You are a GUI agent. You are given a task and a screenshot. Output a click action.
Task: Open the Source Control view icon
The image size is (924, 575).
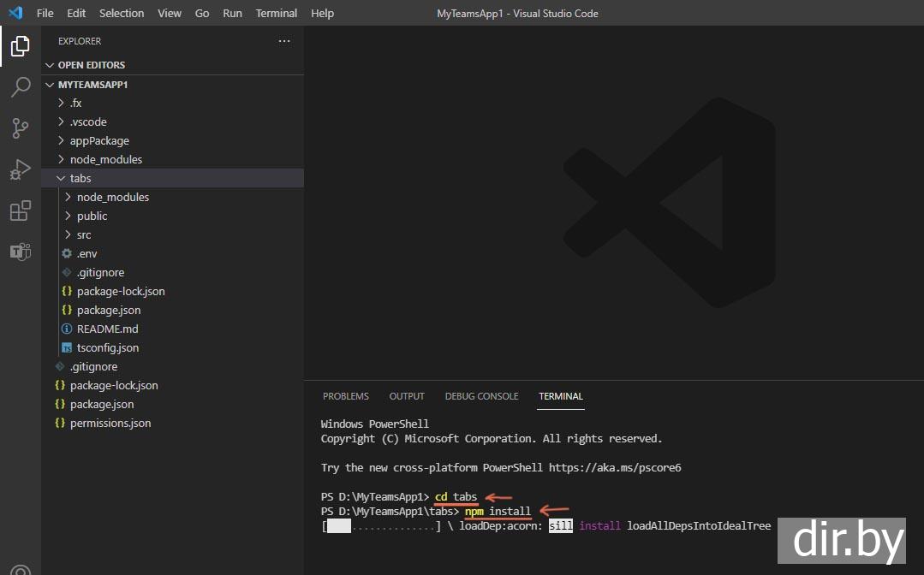tap(21, 128)
